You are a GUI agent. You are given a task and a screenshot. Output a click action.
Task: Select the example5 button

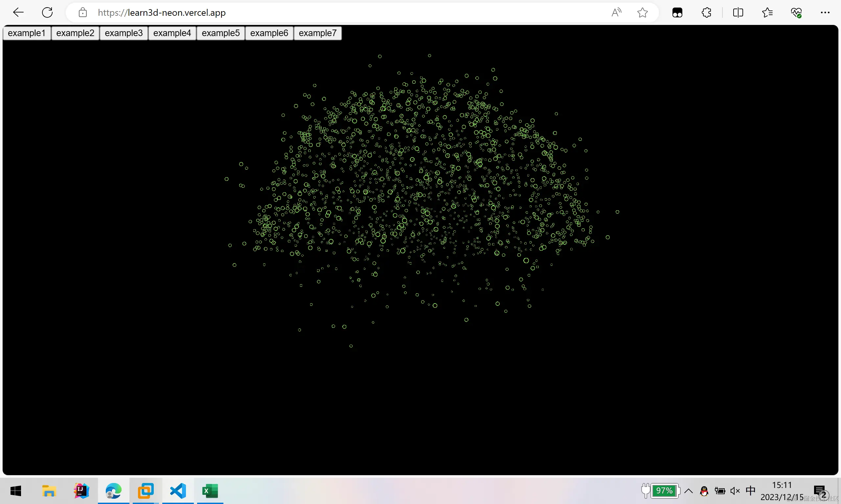point(221,33)
